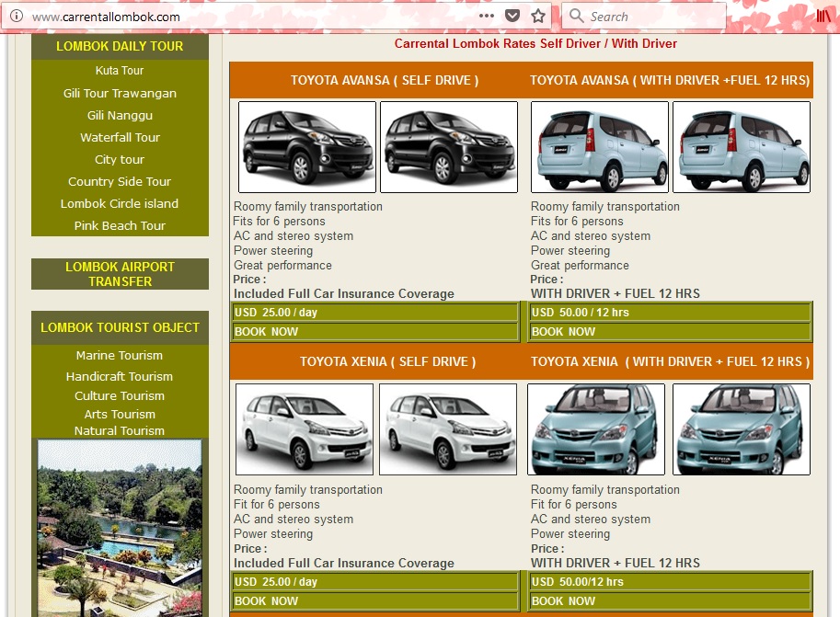Click Toyota Avansa with driver heading

tap(670, 80)
